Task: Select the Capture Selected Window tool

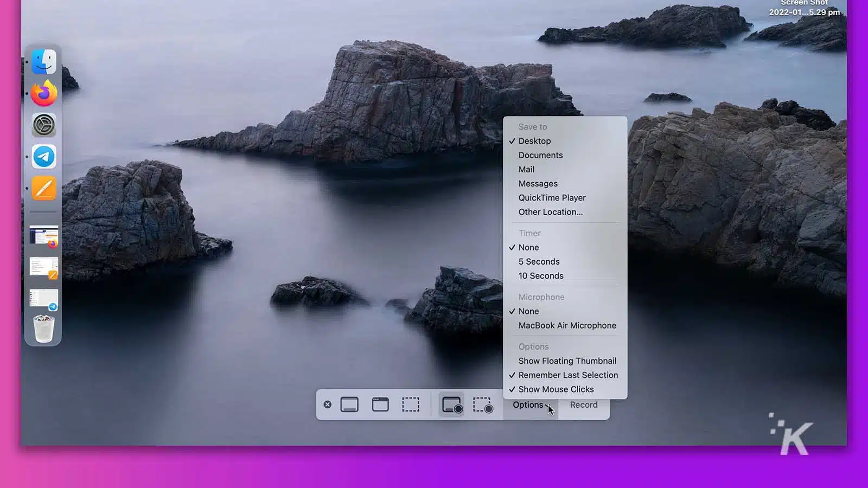Action: 380,403
